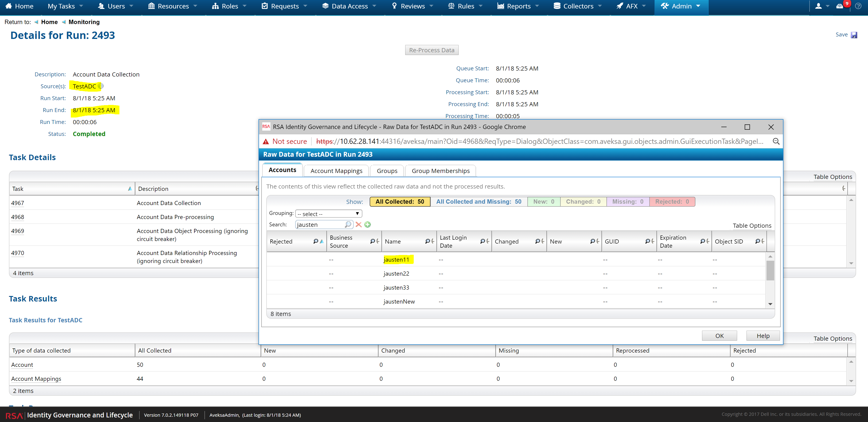Click the TestADC source info icon
The height and width of the screenshot is (422, 868).
pos(101,86)
